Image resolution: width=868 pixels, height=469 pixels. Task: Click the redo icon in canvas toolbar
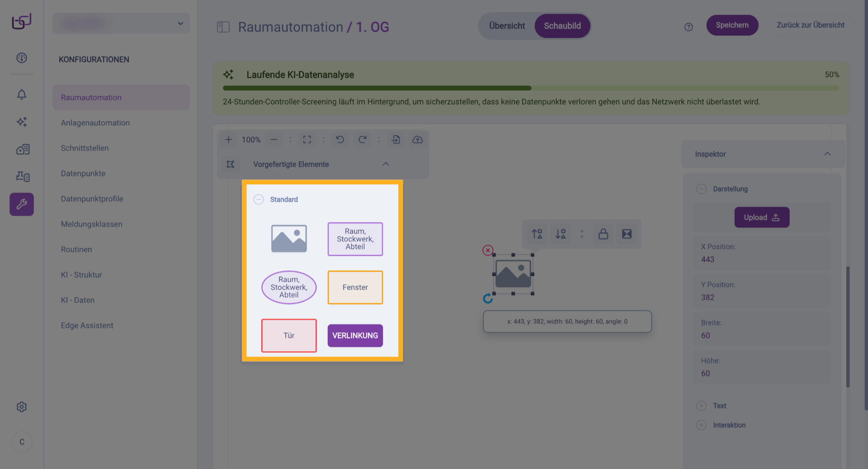click(x=363, y=140)
